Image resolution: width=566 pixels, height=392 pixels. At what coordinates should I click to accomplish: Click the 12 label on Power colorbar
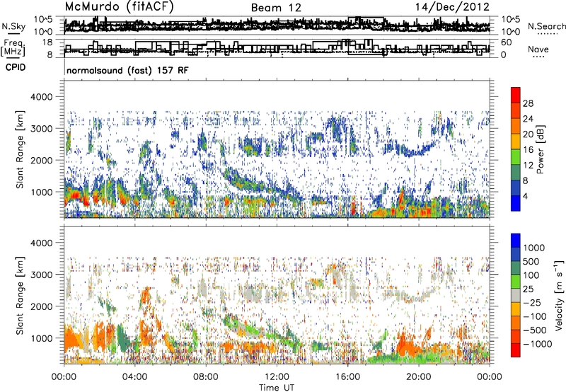click(x=528, y=166)
